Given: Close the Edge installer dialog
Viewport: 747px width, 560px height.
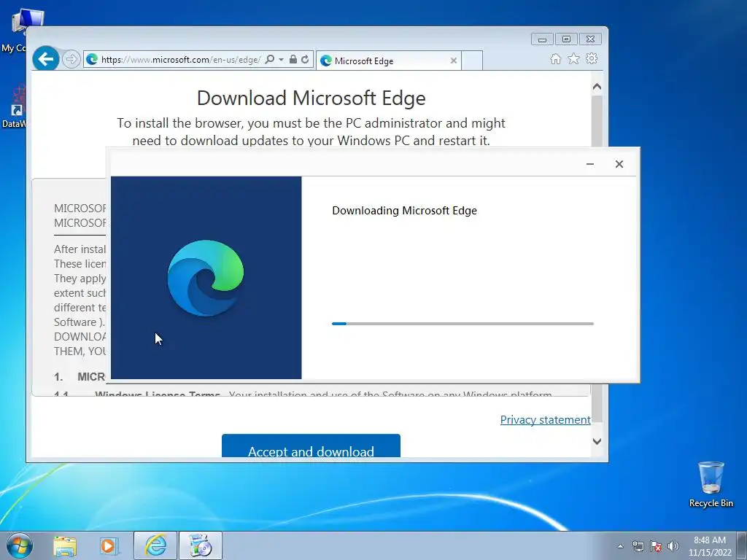Looking at the screenshot, I should [619, 164].
